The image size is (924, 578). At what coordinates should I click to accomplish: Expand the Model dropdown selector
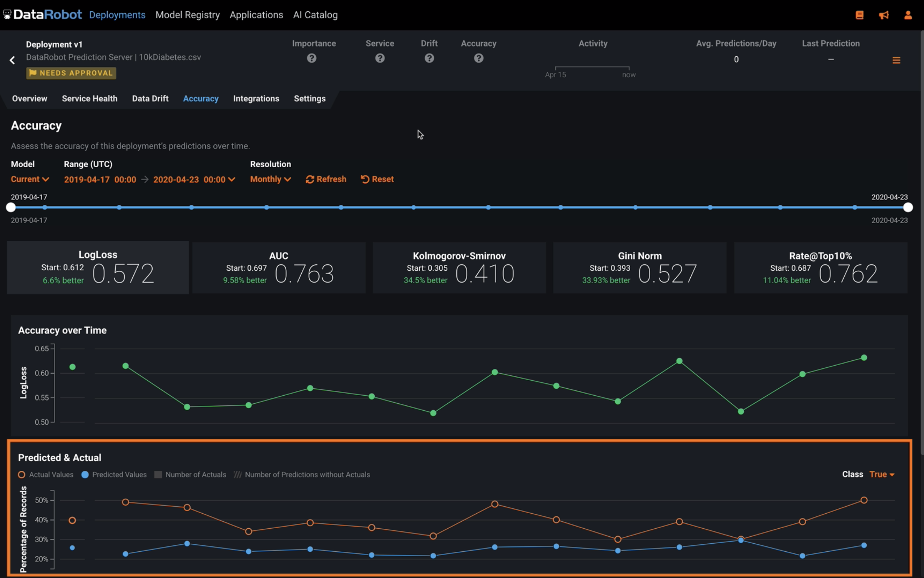(x=29, y=178)
